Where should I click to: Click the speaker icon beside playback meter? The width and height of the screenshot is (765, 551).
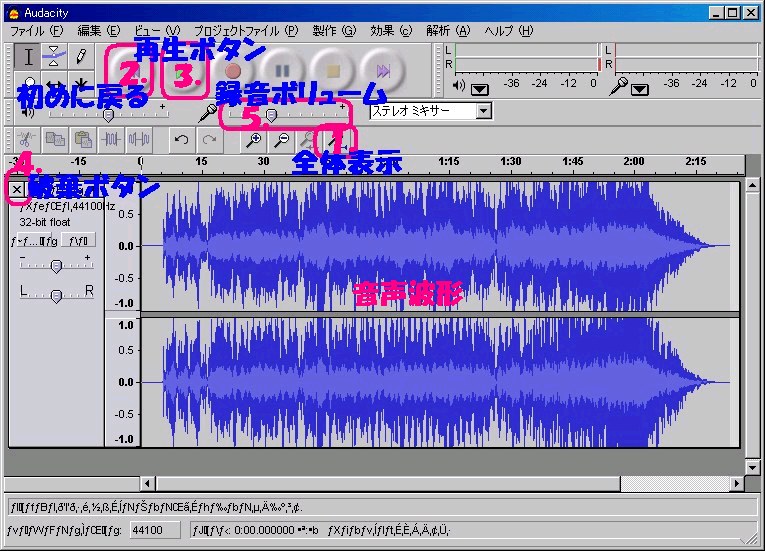459,86
